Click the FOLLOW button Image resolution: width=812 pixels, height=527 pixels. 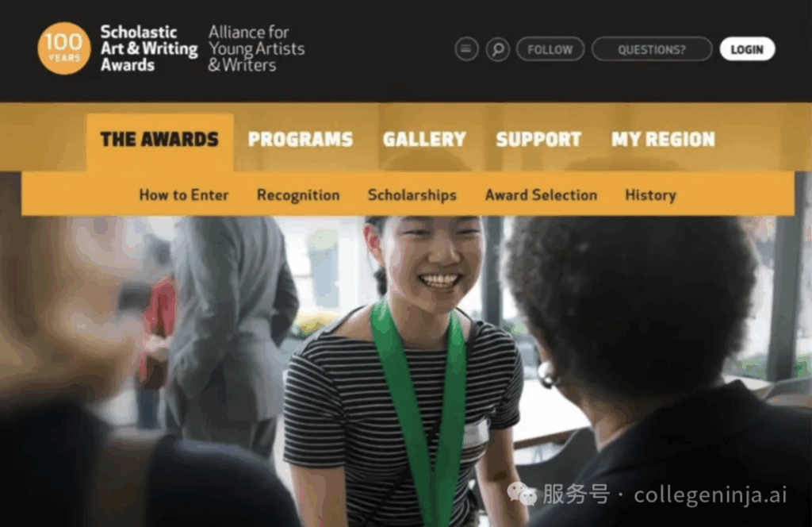(x=550, y=49)
